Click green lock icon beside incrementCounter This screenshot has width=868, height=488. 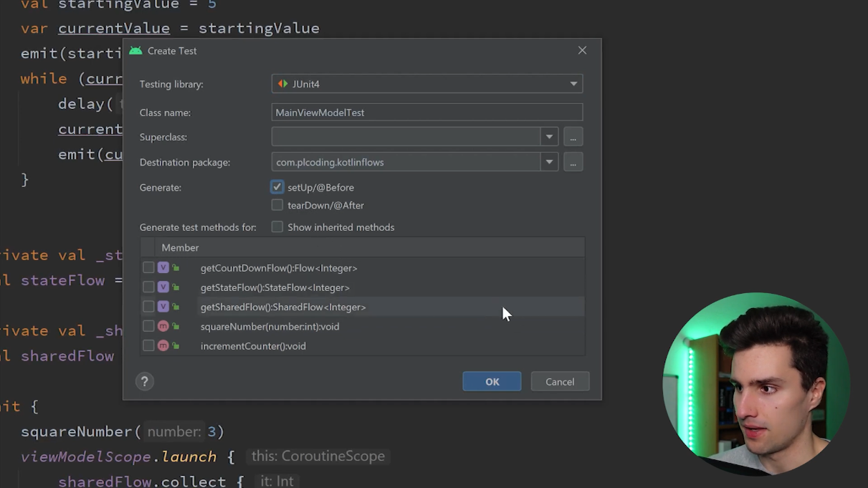(176, 345)
